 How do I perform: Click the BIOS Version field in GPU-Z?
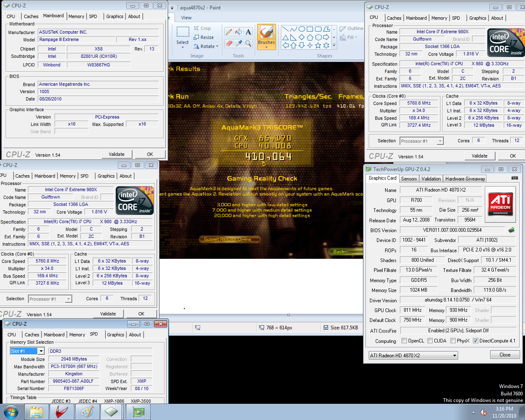tap(452, 230)
